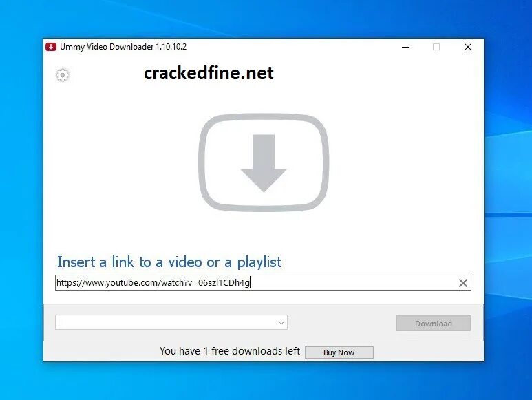The height and width of the screenshot is (400, 532).
Task: Click the YouTube video link input field
Action: tap(263, 282)
